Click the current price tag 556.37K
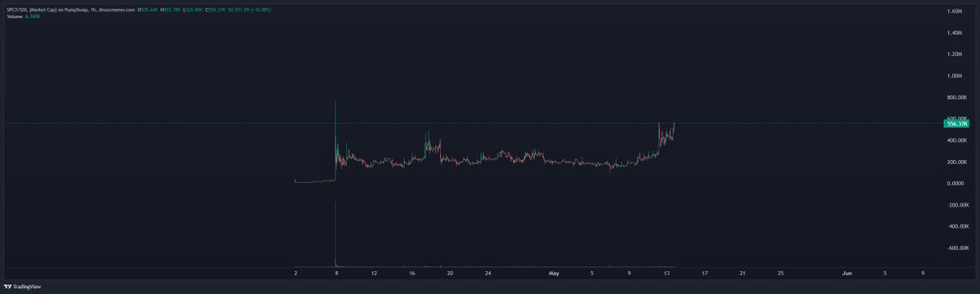 coord(957,123)
